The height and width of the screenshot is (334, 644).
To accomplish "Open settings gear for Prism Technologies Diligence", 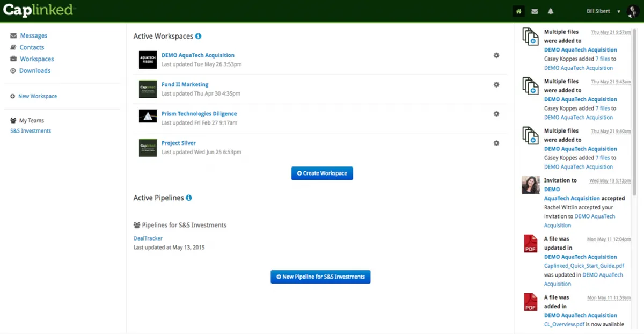I will pyautogui.click(x=496, y=114).
